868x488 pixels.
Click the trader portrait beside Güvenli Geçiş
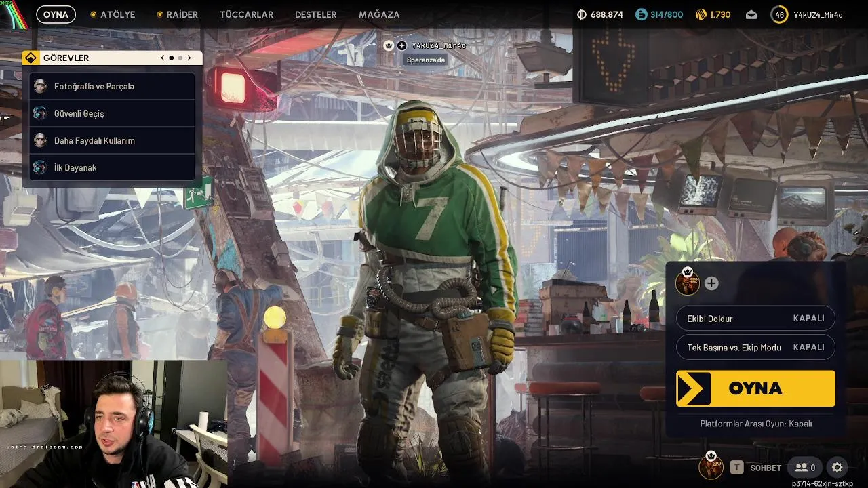[x=40, y=113]
